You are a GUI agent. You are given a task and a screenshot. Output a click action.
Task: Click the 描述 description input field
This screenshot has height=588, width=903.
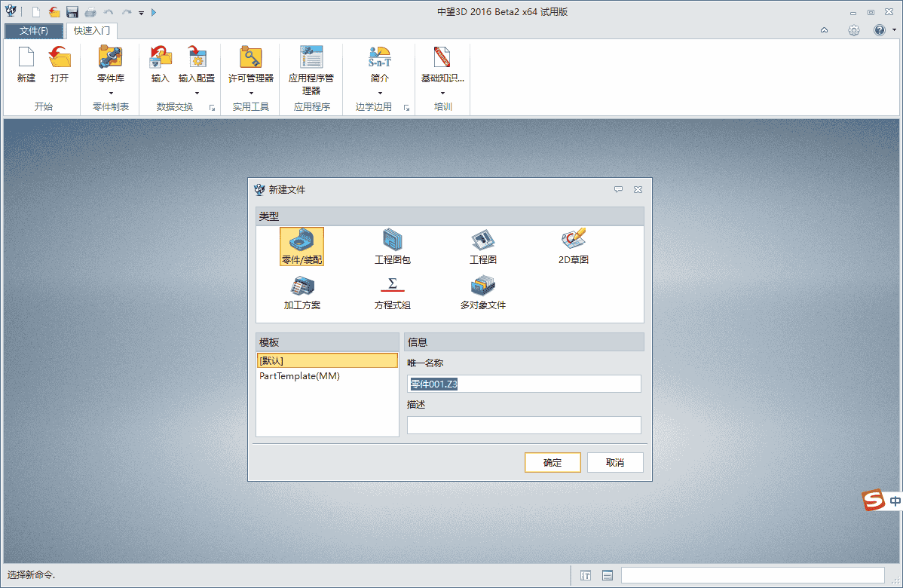524,425
